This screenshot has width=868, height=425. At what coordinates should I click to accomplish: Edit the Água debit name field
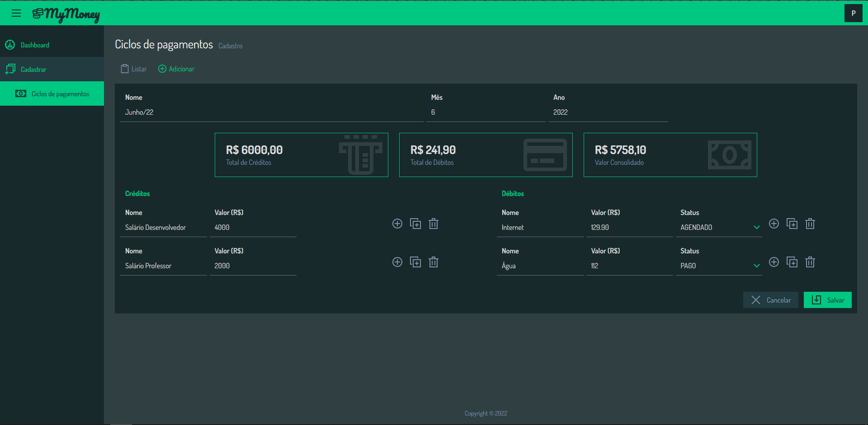[540, 266]
